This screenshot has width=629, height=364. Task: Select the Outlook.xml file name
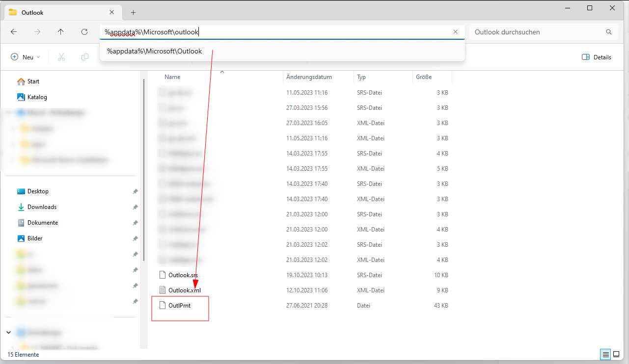tap(185, 290)
